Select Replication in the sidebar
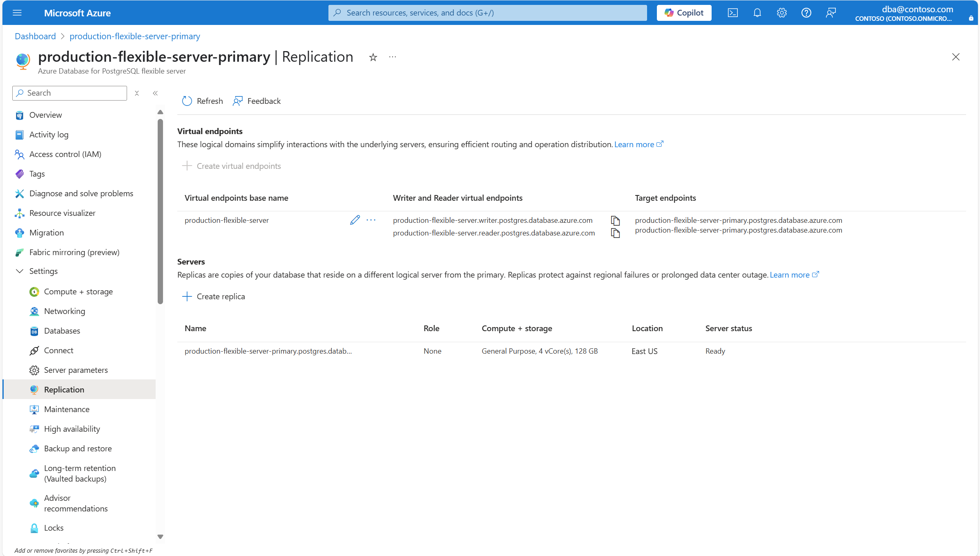 pos(80,390)
